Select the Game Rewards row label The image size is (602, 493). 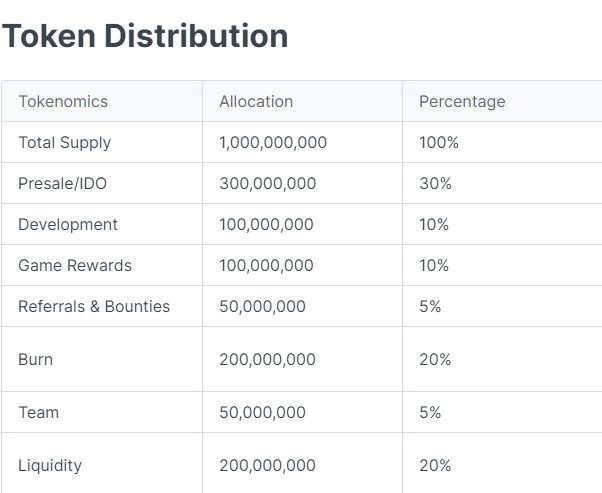[x=75, y=265]
